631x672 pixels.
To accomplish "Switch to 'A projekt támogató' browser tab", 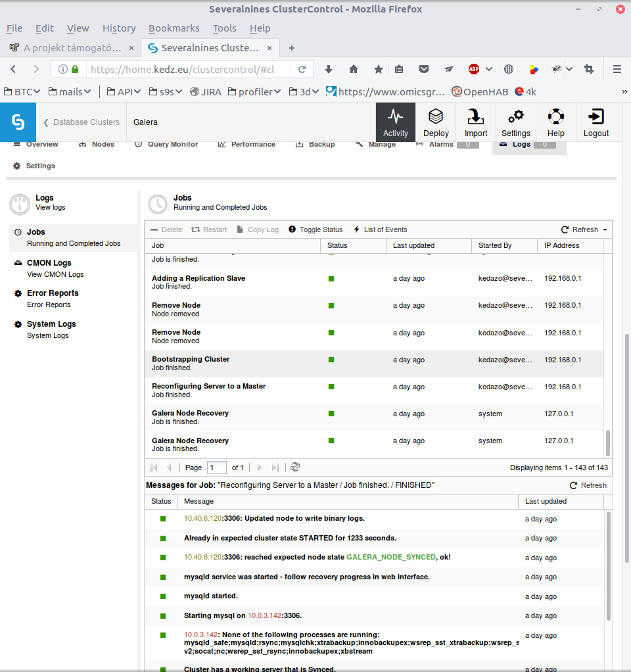I will [71, 48].
